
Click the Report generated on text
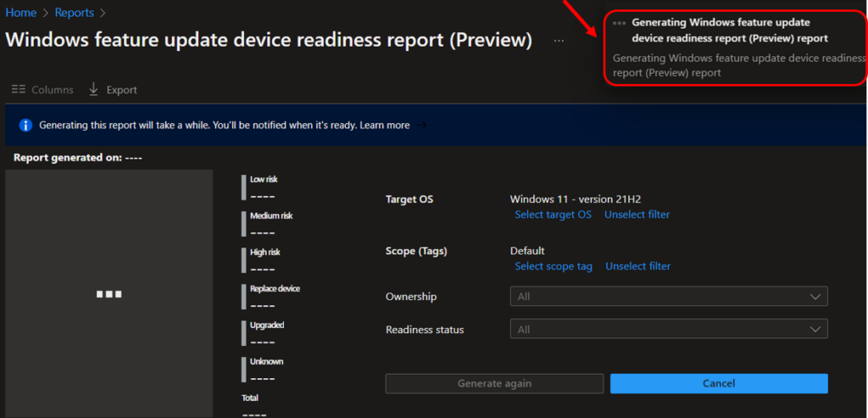78,158
